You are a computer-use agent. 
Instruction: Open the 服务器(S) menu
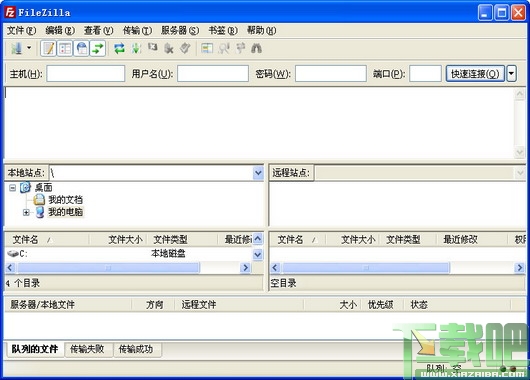[x=180, y=31]
